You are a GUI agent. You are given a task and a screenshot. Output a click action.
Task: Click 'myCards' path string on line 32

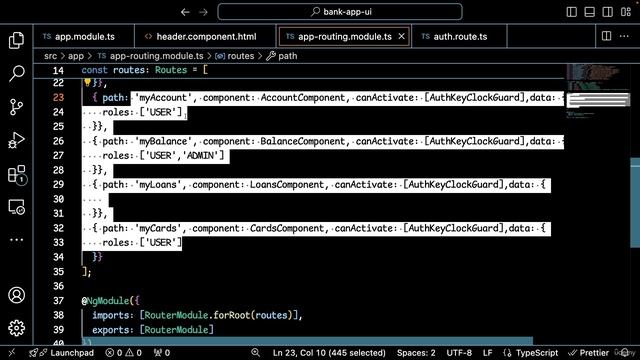[158, 228]
